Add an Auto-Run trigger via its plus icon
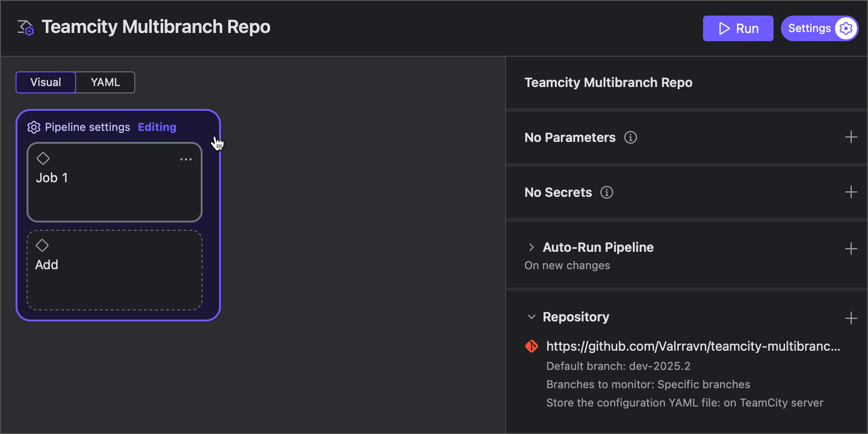This screenshot has height=434, width=868. pos(851,249)
